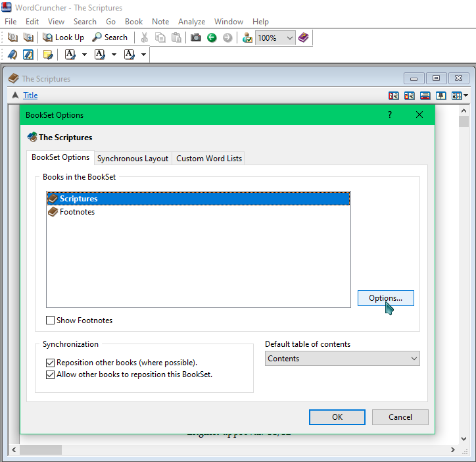
Task: Click the person with checkmark icon
Action: click(247, 38)
